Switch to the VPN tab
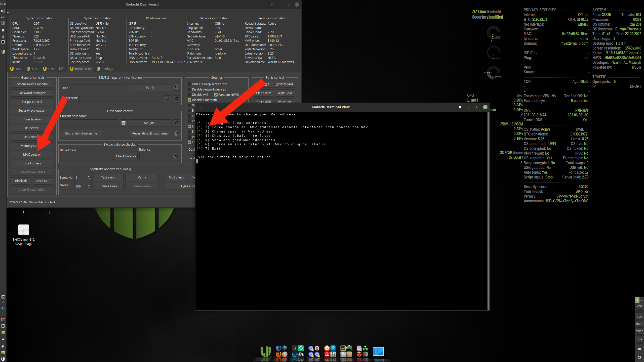The height and width of the screenshot is (362, 644). click(x=16, y=69)
